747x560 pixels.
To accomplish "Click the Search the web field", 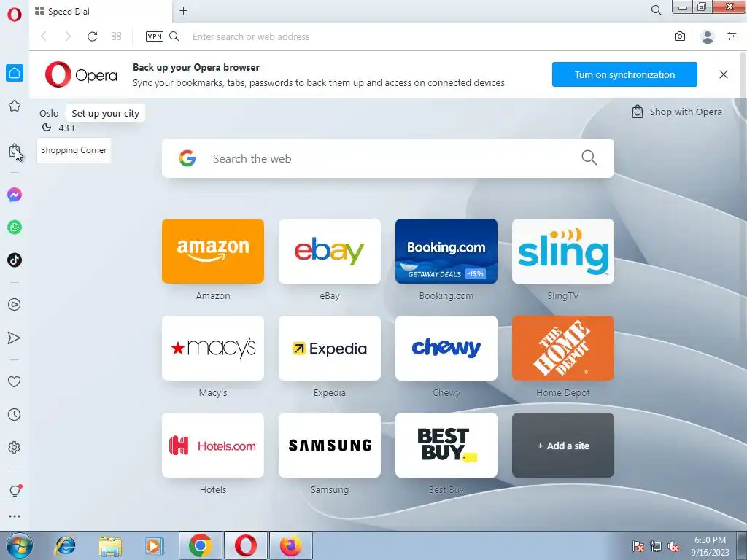I will point(388,158).
